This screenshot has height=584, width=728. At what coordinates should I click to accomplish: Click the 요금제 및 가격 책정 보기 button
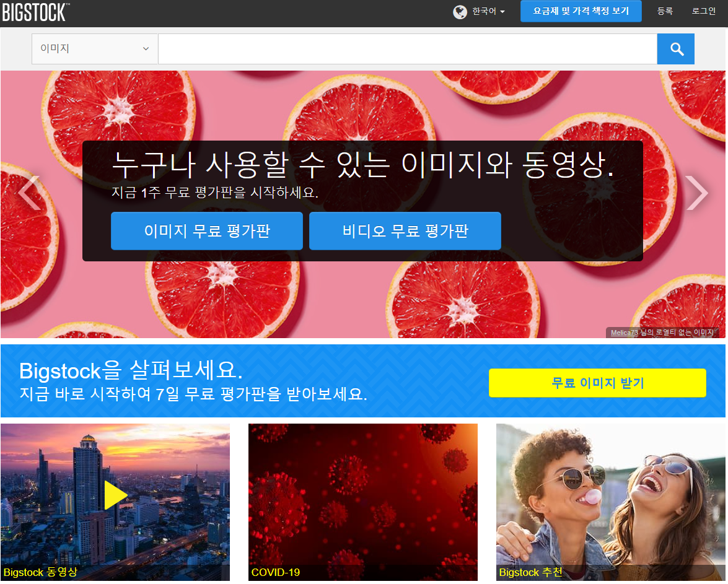(x=581, y=11)
